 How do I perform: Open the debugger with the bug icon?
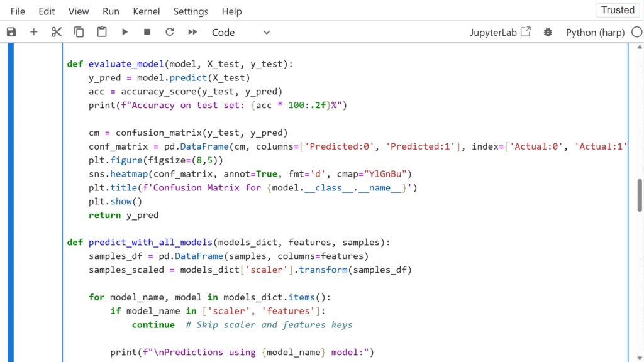548,31
